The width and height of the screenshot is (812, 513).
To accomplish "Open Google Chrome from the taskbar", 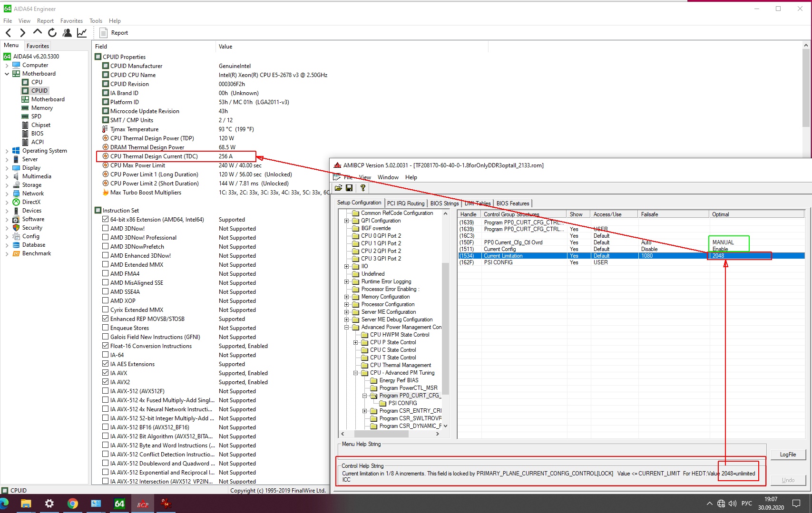I will click(x=72, y=503).
